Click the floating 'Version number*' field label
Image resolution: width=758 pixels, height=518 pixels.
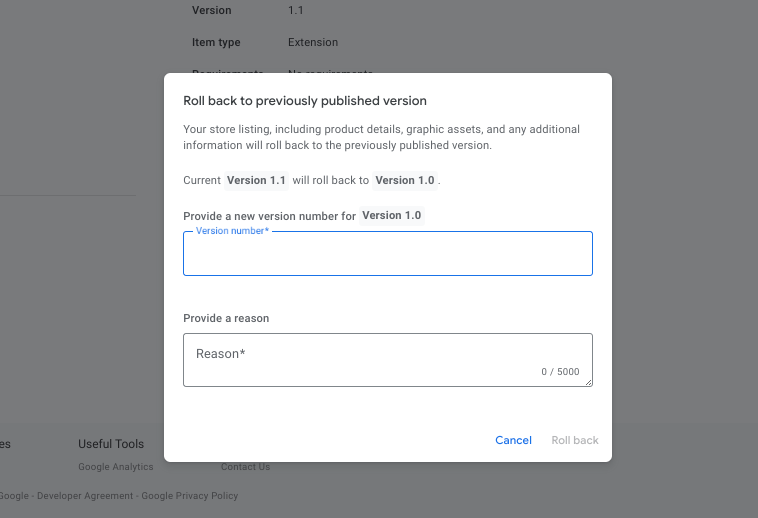pos(232,231)
